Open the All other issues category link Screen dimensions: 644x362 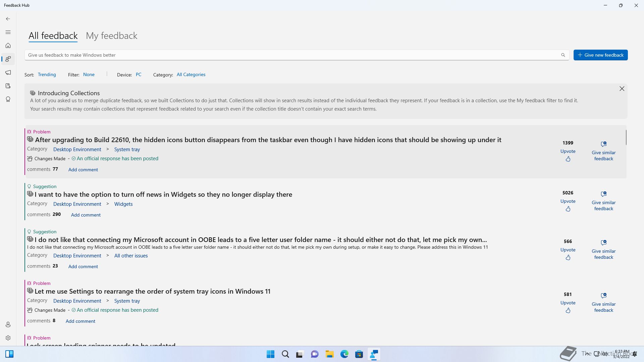[x=131, y=256]
